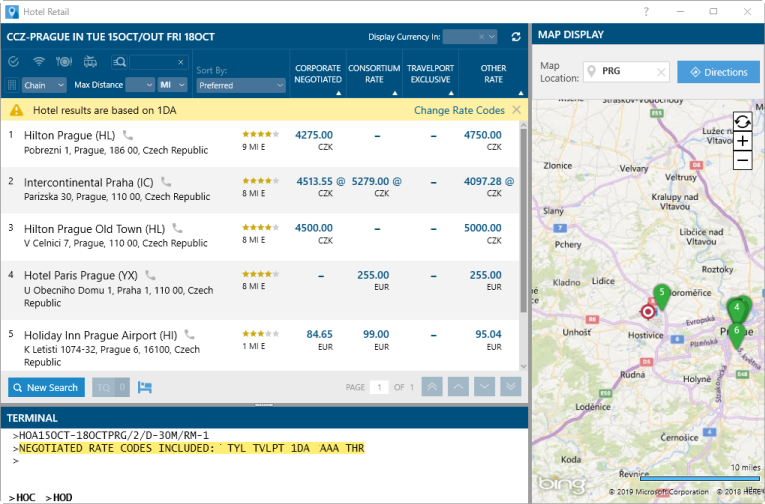Click the bed icon beside TQ button
Image resolution: width=765 pixels, height=504 pixels.
pyautogui.click(x=144, y=387)
